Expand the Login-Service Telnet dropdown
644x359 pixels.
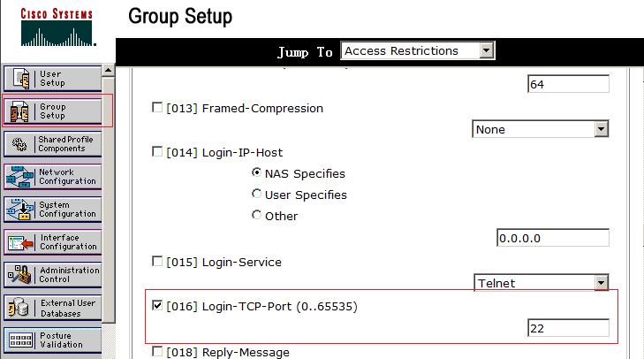(541, 282)
